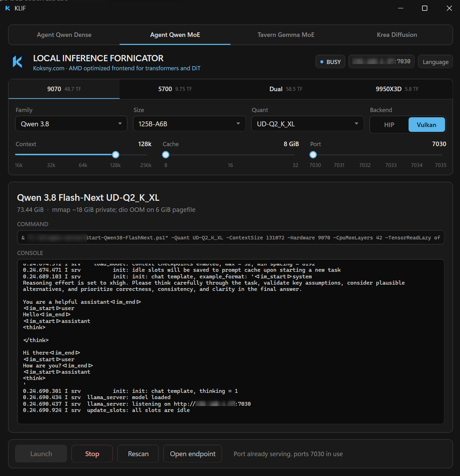
Task: Click the 'Port already serving' status message
Action: tap(288, 454)
